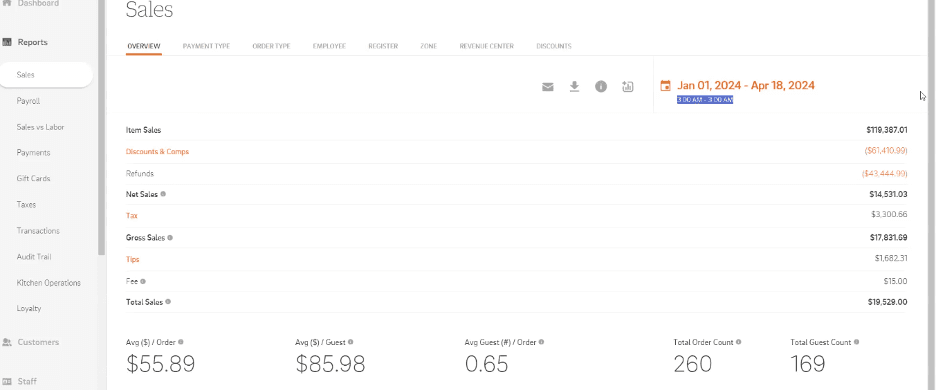Click the email report envelope icon
Viewport: 936px width, 390px height.
click(x=547, y=87)
